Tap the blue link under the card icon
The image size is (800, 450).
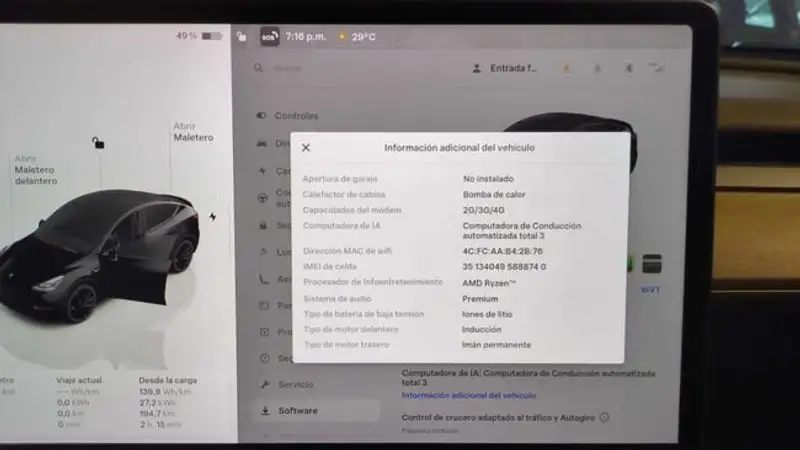pyautogui.click(x=651, y=290)
